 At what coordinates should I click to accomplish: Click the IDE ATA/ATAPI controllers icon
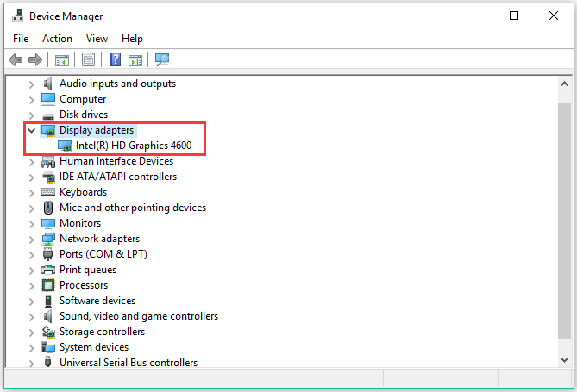pyautogui.click(x=48, y=177)
